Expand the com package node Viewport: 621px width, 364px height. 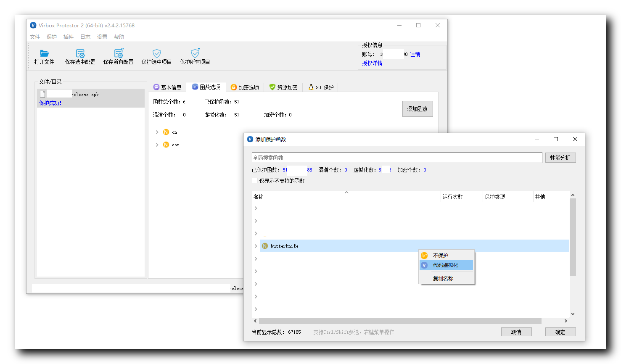point(158,145)
